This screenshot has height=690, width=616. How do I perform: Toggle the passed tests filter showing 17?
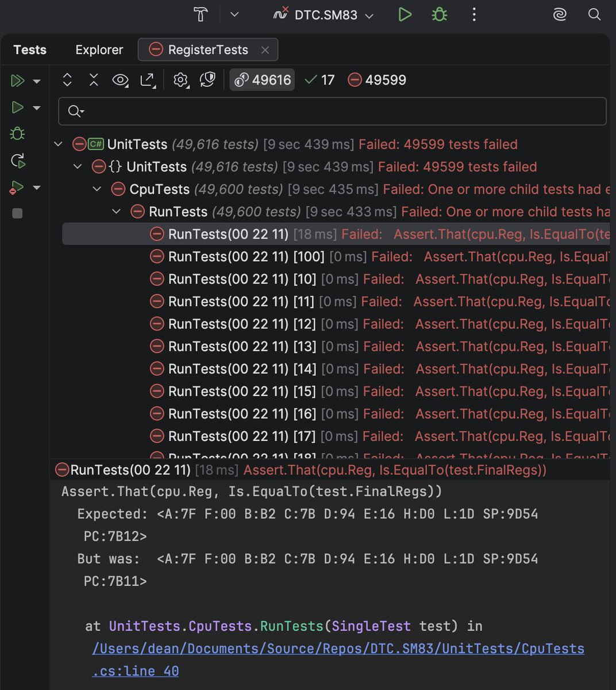click(x=318, y=80)
